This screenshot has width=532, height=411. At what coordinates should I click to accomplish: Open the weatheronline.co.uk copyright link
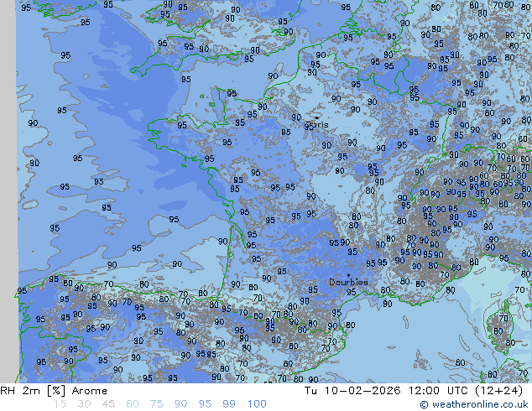(474, 404)
